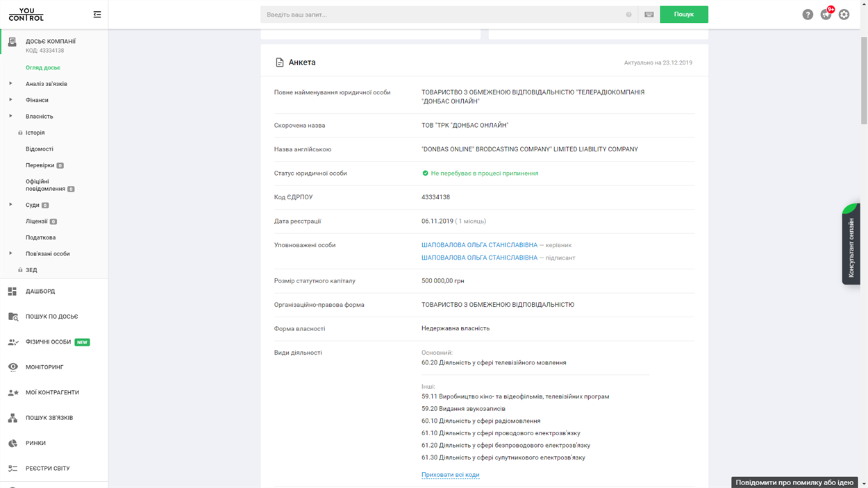Viewport: 868px width, 488px height.
Task: Click the Анкета section heading
Action: [x=302, y=62]
